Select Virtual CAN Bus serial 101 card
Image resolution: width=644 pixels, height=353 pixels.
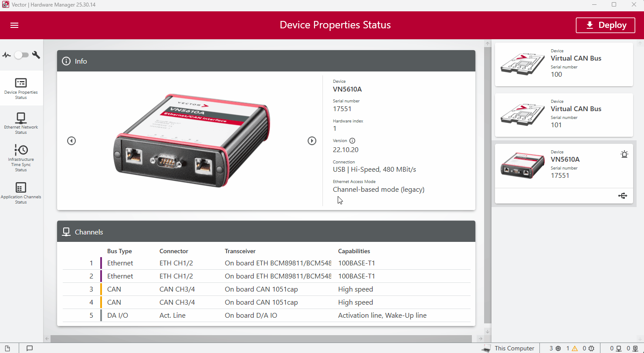[x=564, y=115]
